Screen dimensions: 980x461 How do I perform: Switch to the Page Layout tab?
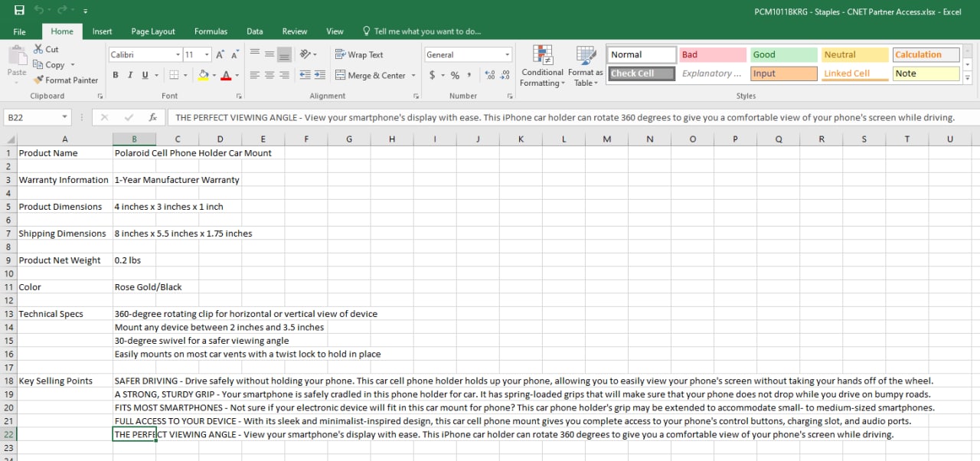click(x=153, y=31)
